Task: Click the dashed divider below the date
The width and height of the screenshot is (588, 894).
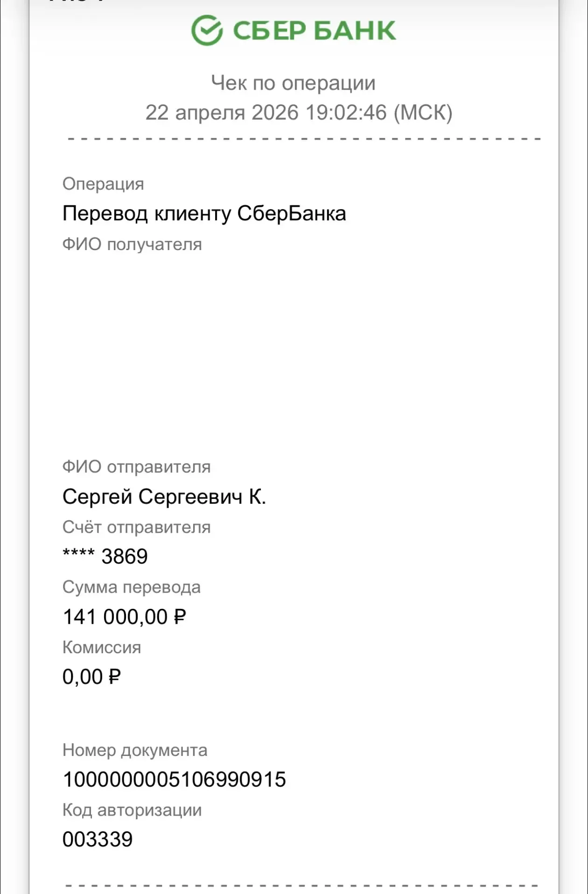Action: coord(303,139)
